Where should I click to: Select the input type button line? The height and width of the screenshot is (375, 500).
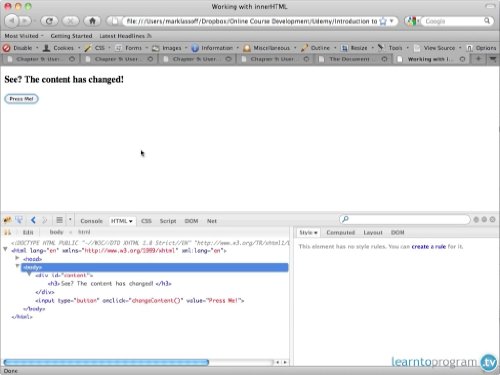140,301
